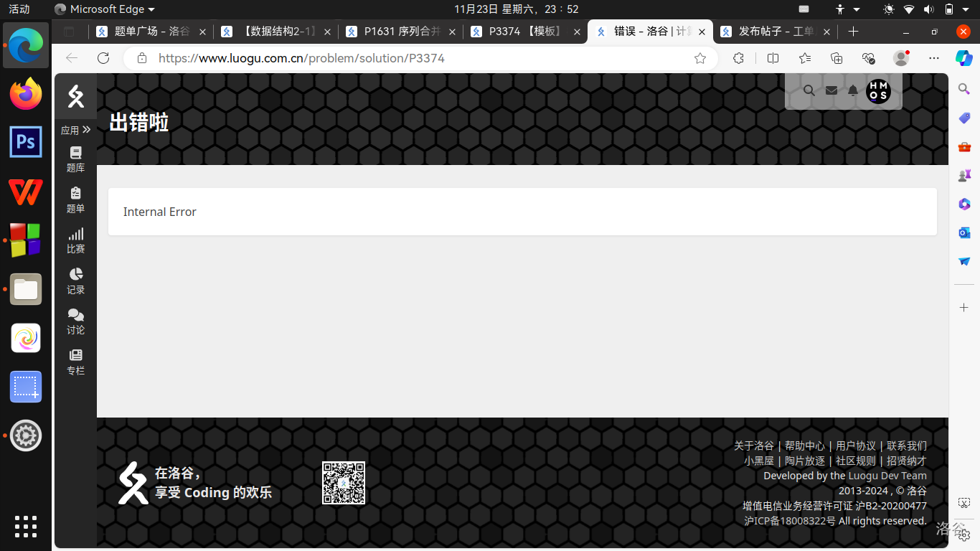Open the 比赛 contest sidebar icon

(75, 240)
